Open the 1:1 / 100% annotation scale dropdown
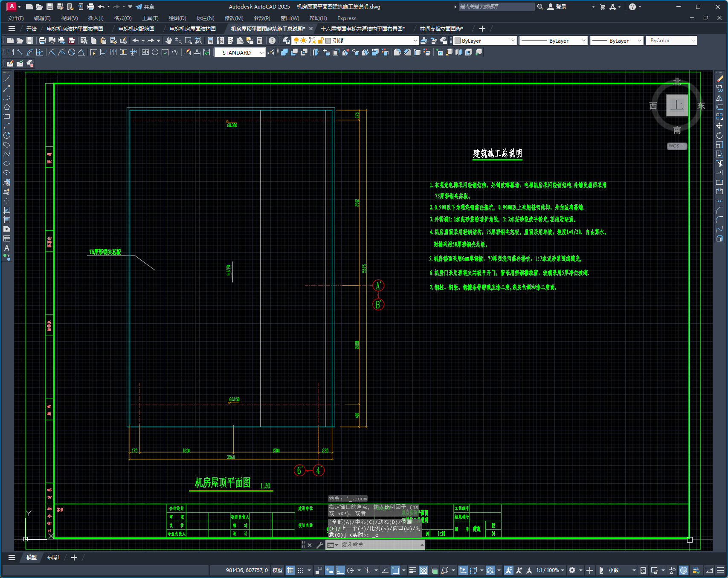Image resolution: width=728 pixels, height=578 pixels. tap(550, 570)
